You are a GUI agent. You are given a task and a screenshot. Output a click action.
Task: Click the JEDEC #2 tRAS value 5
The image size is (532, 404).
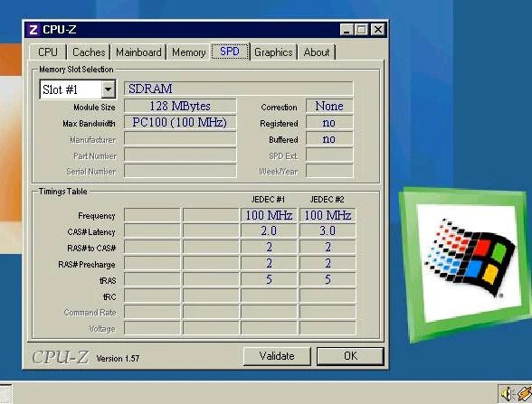click(328, 279)
